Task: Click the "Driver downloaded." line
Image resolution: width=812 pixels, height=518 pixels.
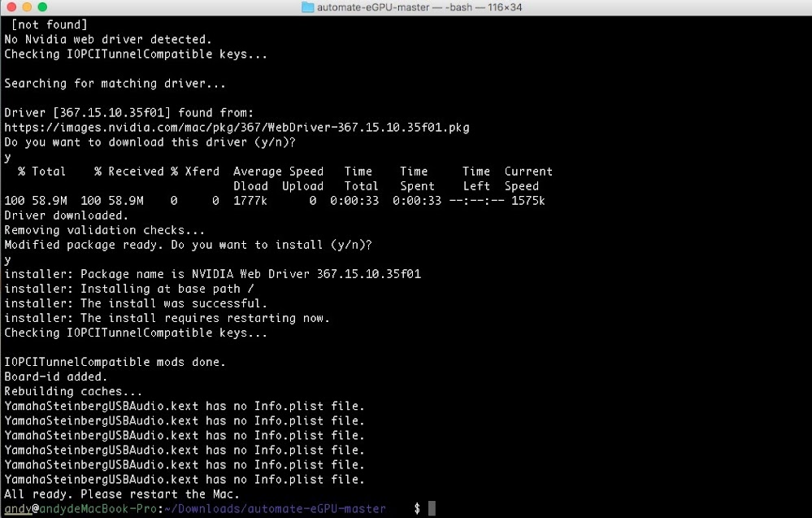Action: pyautogui.click(x=67, y=215)
